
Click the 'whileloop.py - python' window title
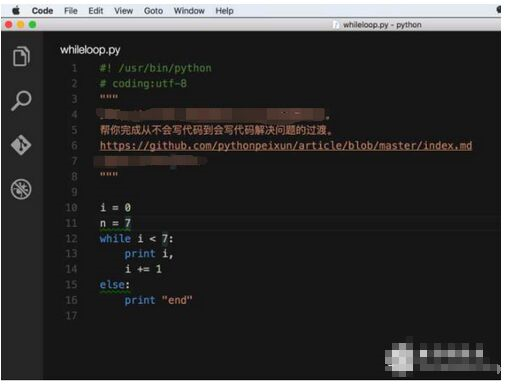(382, 25)
